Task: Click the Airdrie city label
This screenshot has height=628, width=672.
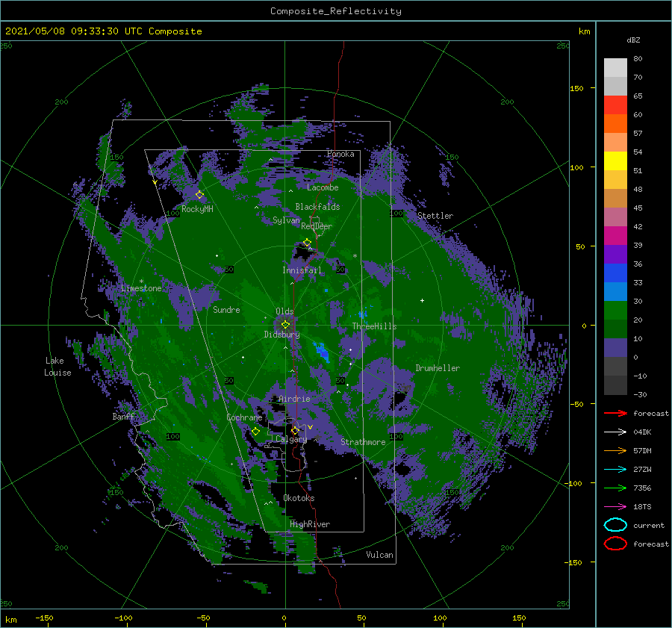Action: tap(294, 399)
